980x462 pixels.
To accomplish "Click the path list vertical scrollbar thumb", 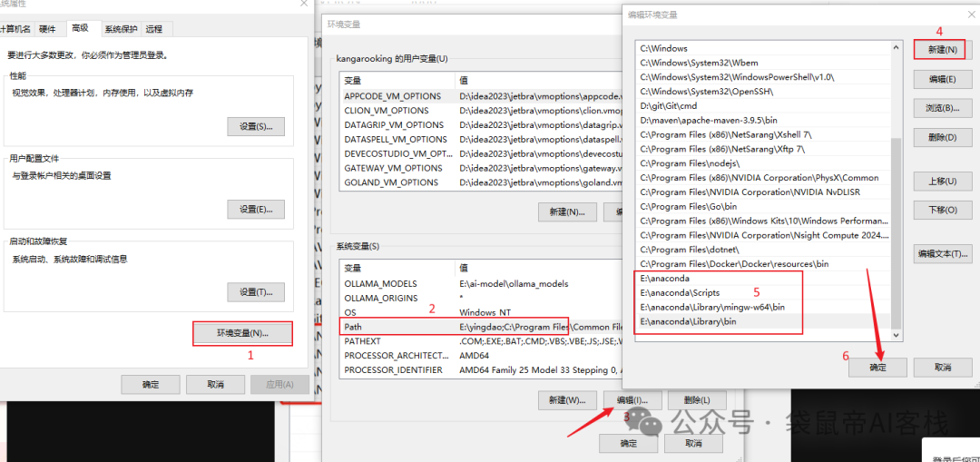I will (896, 234).
